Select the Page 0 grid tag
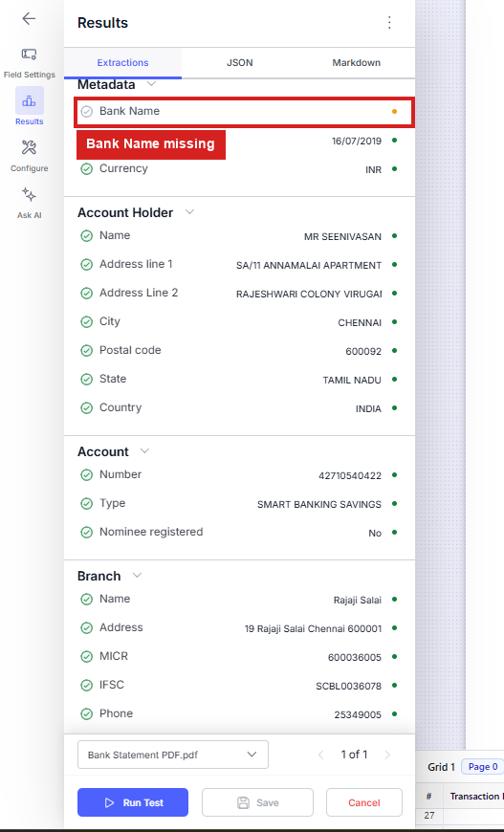504x832 pixels. (482, 767)
